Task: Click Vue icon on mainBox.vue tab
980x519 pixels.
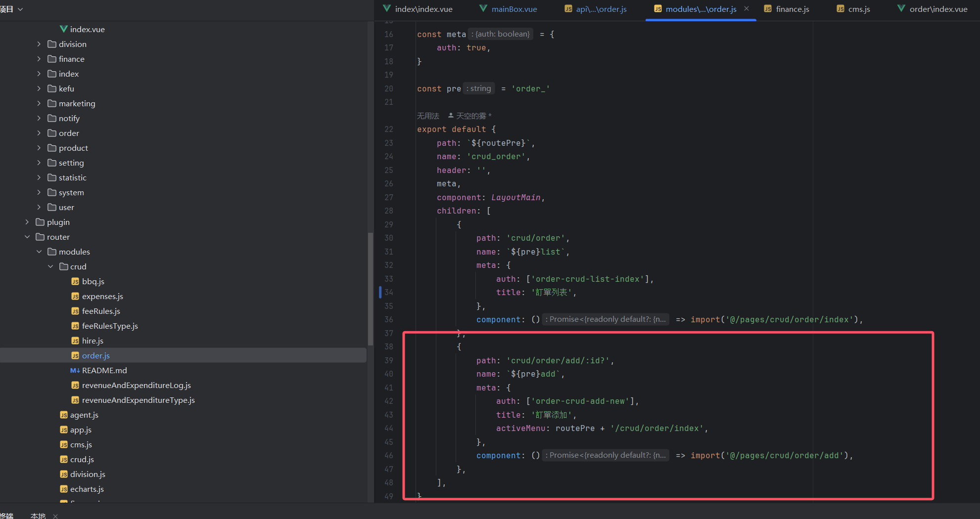Action: click(483, 8)
